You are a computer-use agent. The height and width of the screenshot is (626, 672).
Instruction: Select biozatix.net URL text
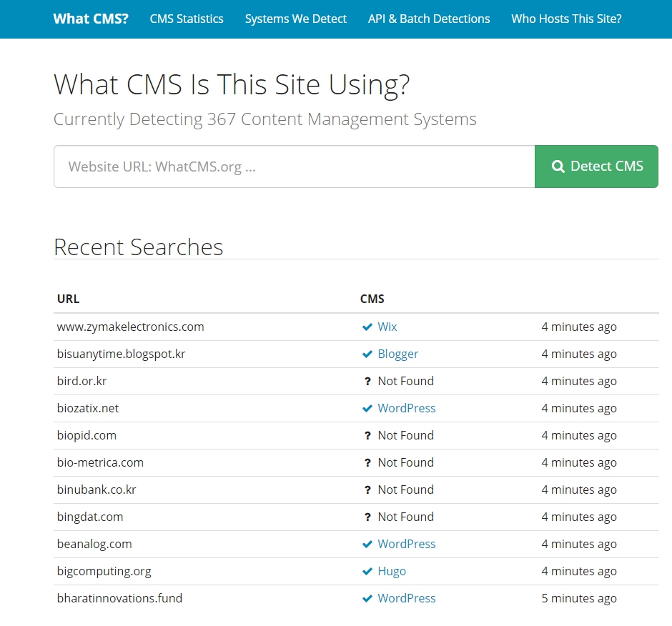[x=87, y=408]
